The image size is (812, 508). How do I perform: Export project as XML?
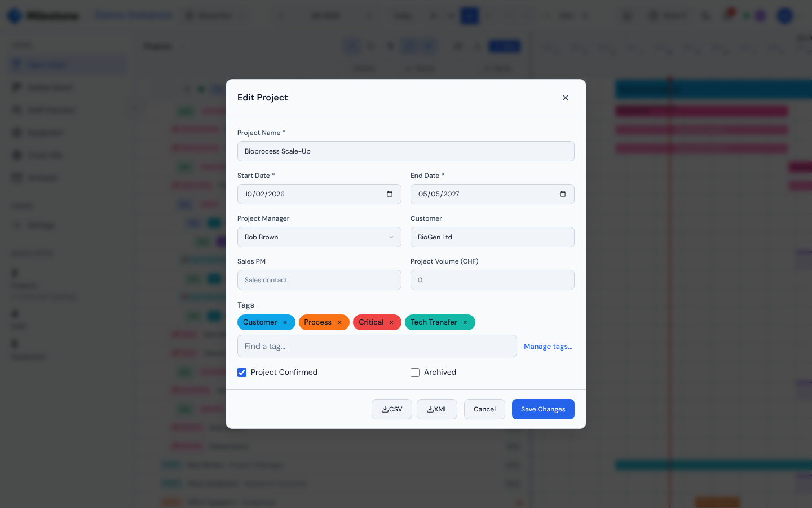point(437,409)
